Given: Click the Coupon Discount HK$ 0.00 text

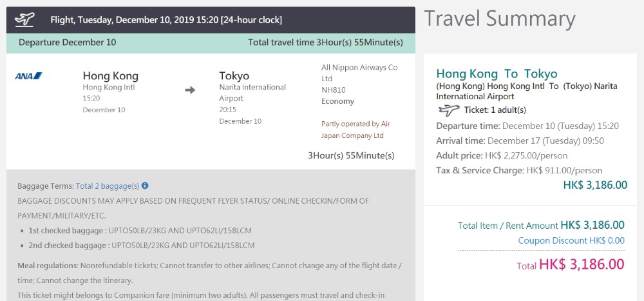Looking at the screenshot, I should point(571,240).
